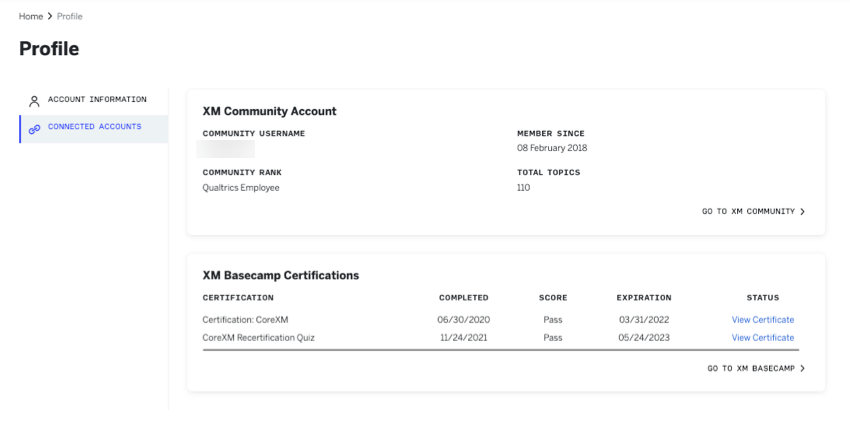The height and width of the screenshot is (425, 850).
Task: View Certificate for Certification: CoreXM
Action: coord(763,320)
